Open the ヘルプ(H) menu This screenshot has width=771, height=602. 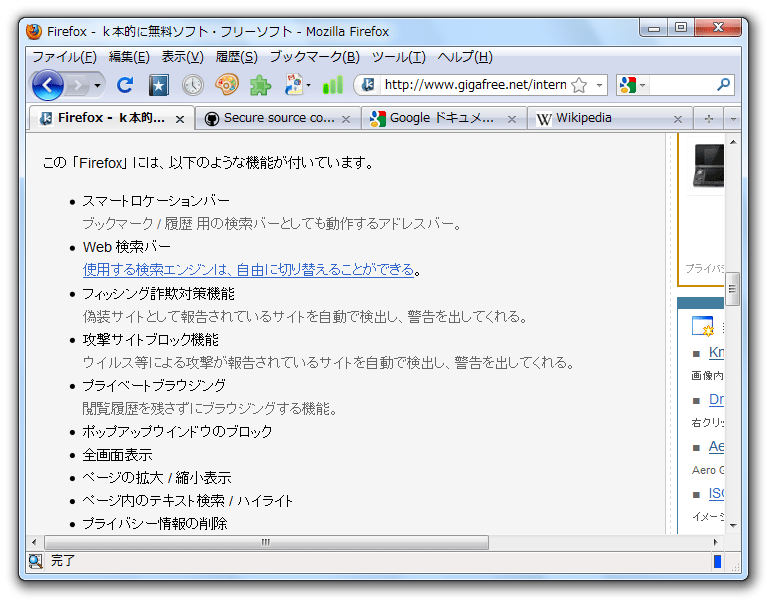pyautogui.click(x=465, y=57)
